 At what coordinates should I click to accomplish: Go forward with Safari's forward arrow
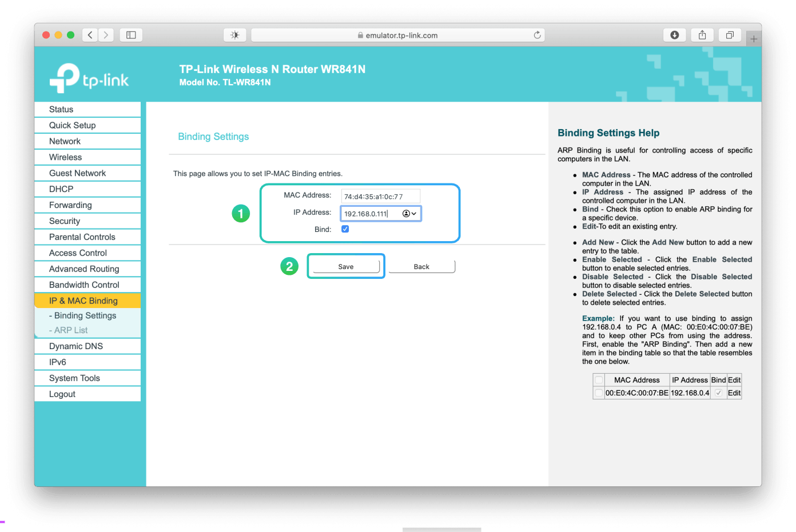click(x=106, y=35)
